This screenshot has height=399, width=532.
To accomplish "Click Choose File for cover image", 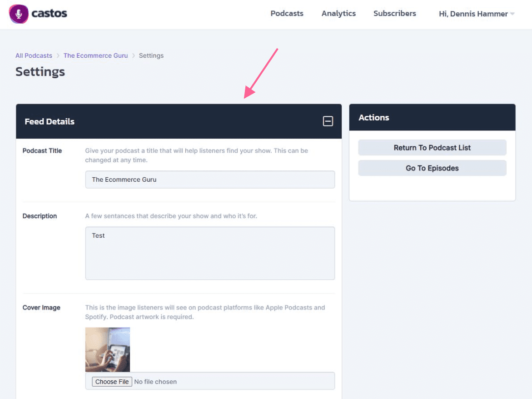I will [112, 382].
